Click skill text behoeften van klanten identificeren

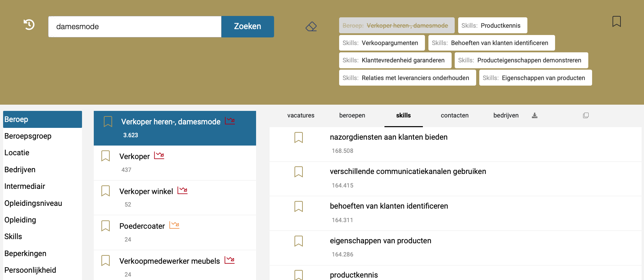click(x=389, y=206)
